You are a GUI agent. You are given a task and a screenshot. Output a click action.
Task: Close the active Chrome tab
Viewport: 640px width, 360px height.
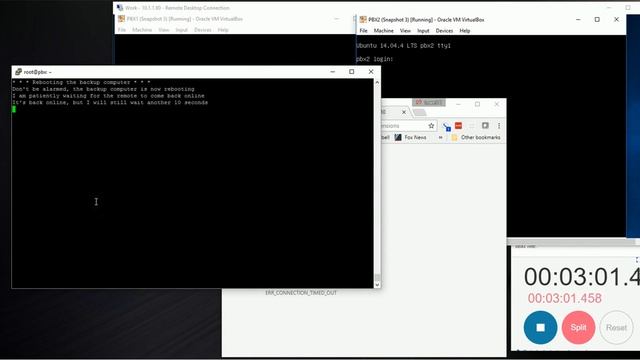[x=404, y=112]
